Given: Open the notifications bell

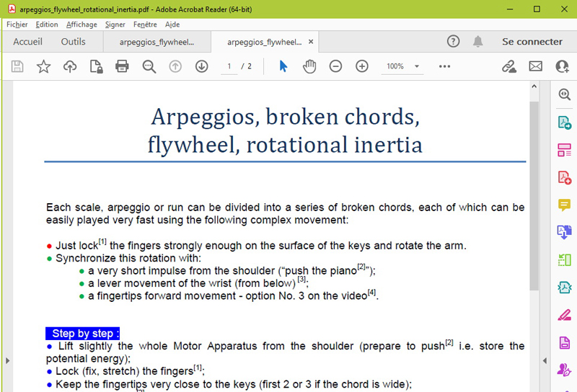Looking at the screenshot, I should pyautogui.click(x=477, y=42).
